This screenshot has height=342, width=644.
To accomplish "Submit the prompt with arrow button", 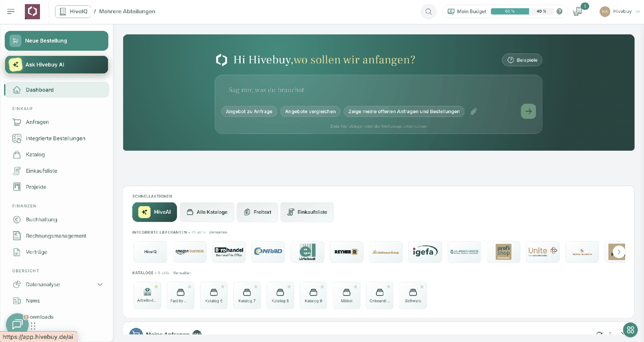I will (528, 111).
